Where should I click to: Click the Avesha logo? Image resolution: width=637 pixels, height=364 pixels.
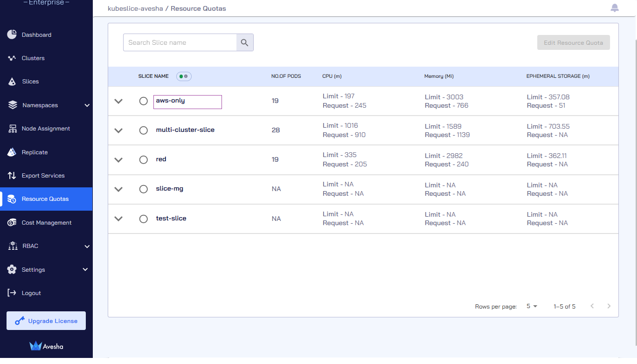point(46,346)
